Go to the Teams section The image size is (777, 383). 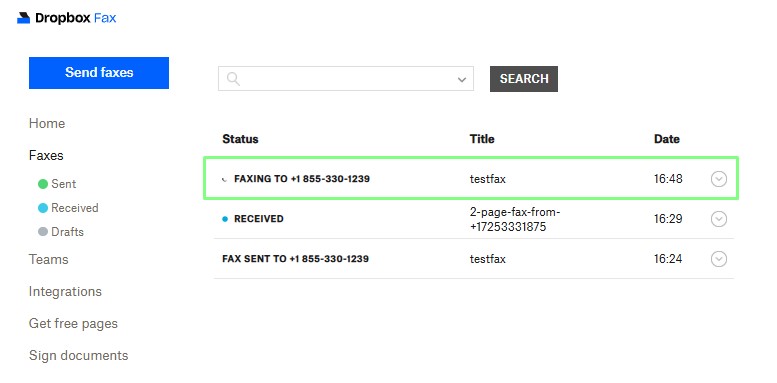49,260
